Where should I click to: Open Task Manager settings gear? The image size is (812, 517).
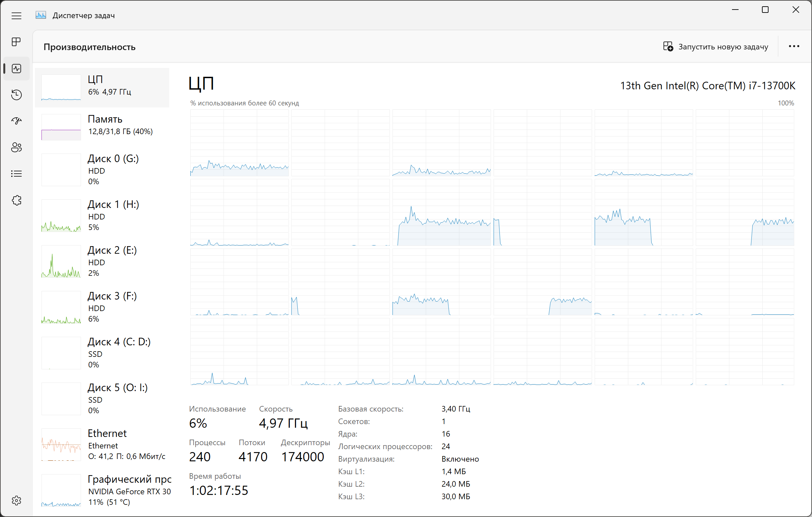point(16,500)
